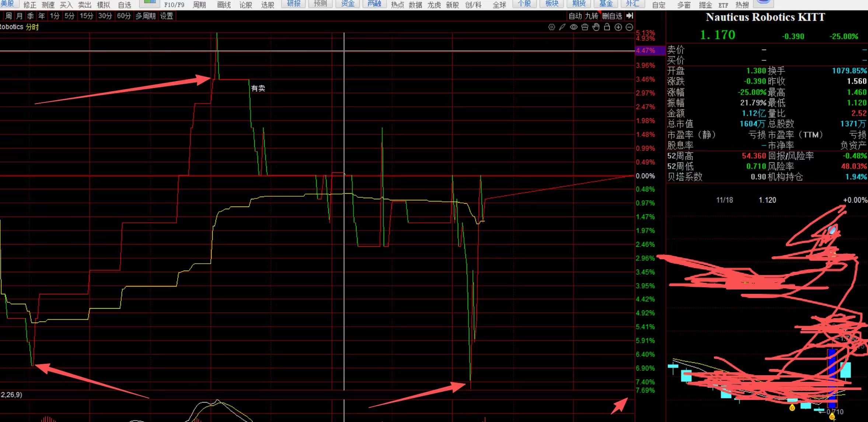
Task: Open the toolbox briefcase icon
Action: point(585,27)
